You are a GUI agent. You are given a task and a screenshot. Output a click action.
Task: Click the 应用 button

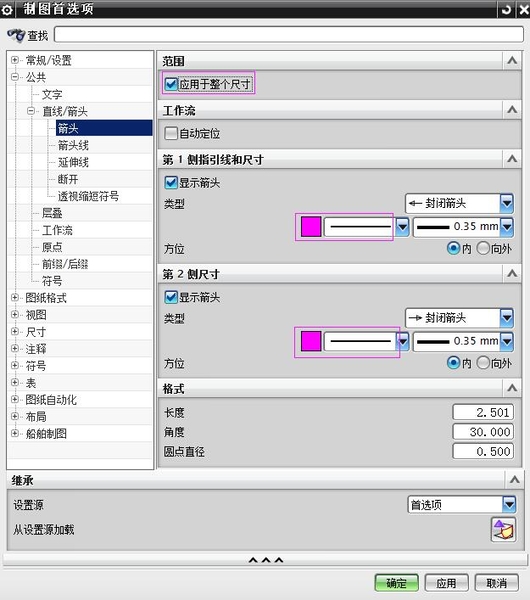click(446, 583)
